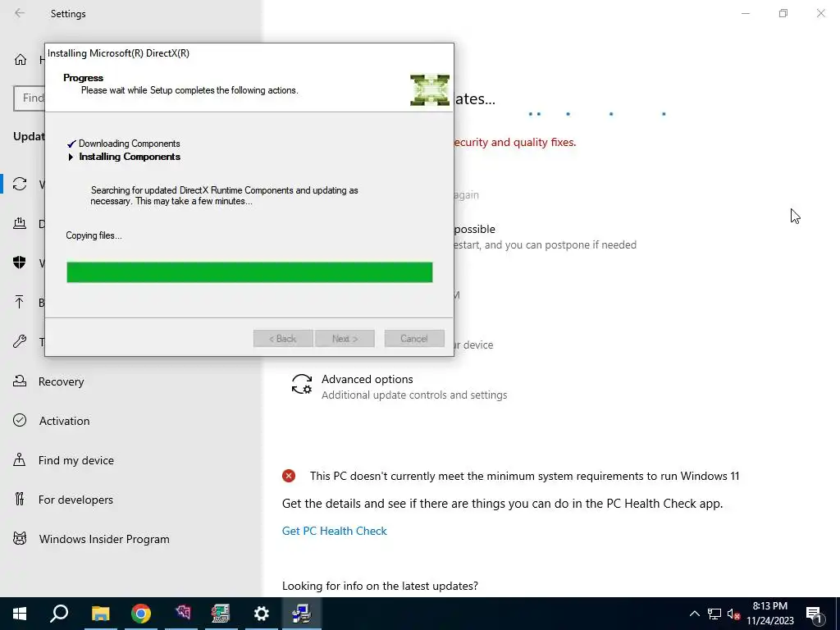Click the Recovery icon
This screenshot has height=630, width=840.
[x=20, y=381]
